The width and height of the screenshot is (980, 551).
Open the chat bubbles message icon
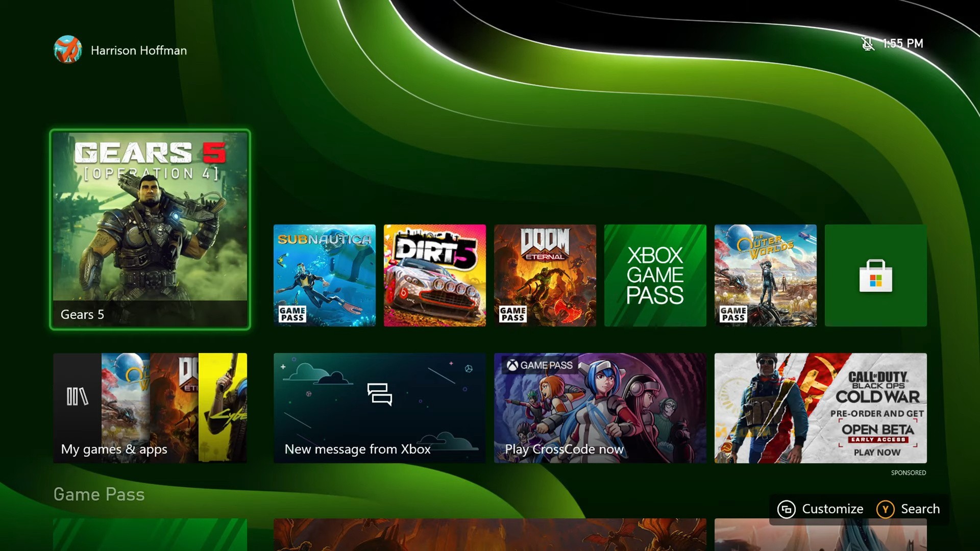(379, 394)
